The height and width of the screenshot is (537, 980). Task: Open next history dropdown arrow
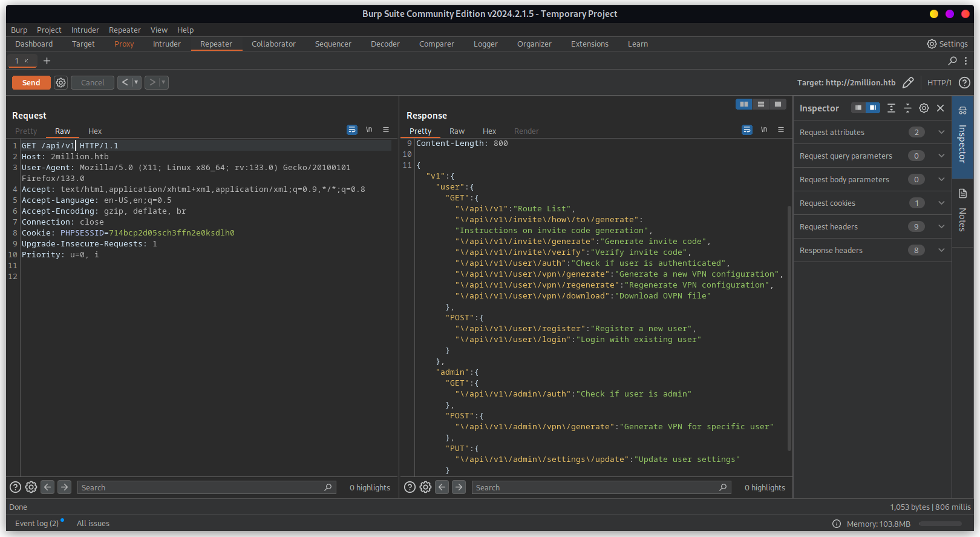163,82
